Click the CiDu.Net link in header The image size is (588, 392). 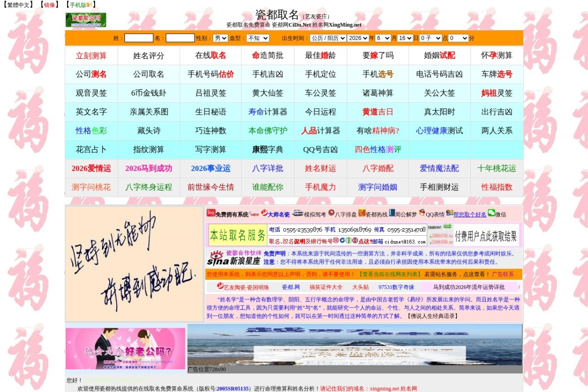[299, 24]
